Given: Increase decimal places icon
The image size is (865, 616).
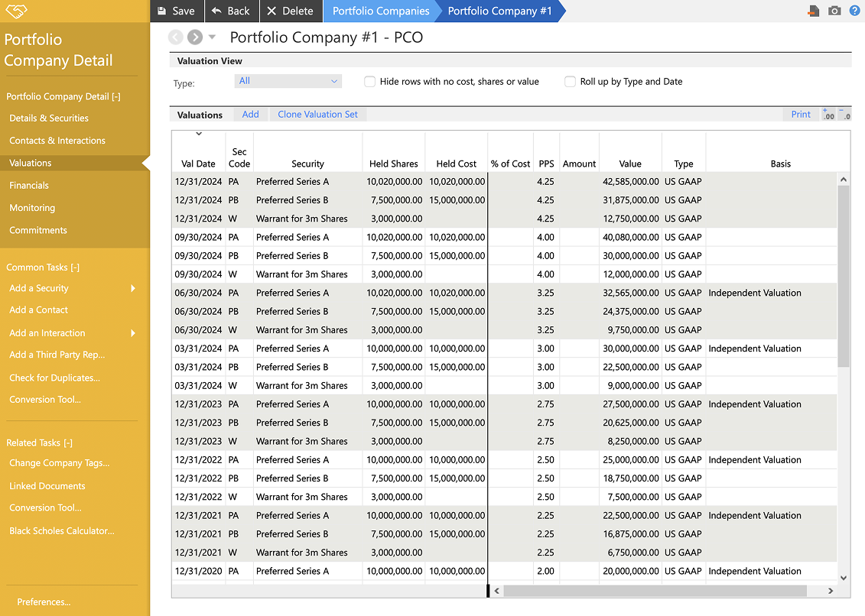Looking at the screenshot, I should coord(828,114).
